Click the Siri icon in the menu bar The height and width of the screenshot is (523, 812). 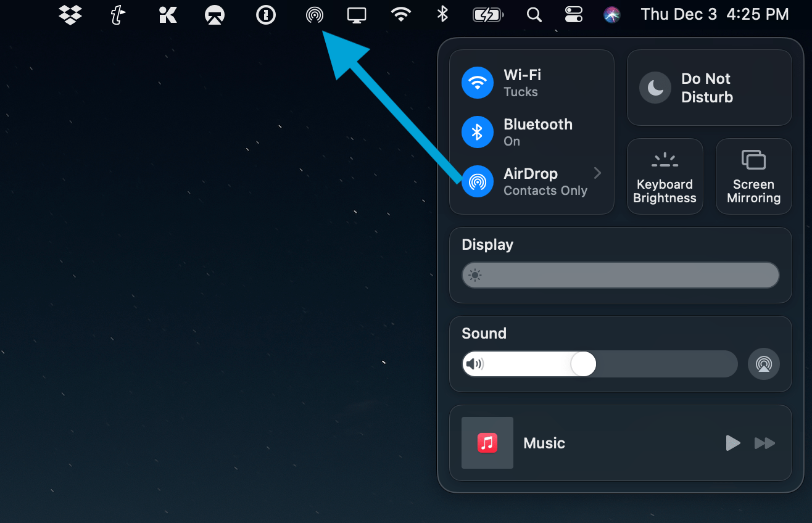pos(611,14)
